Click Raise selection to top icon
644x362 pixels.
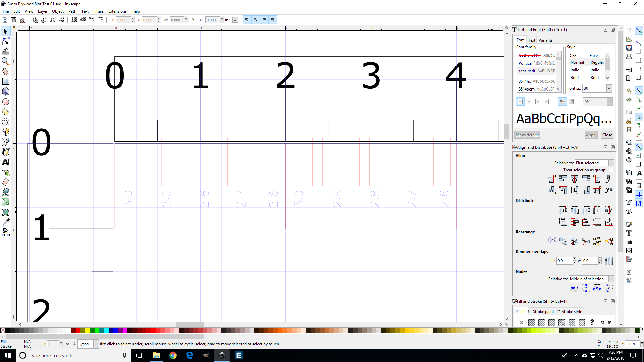[100, 20]
